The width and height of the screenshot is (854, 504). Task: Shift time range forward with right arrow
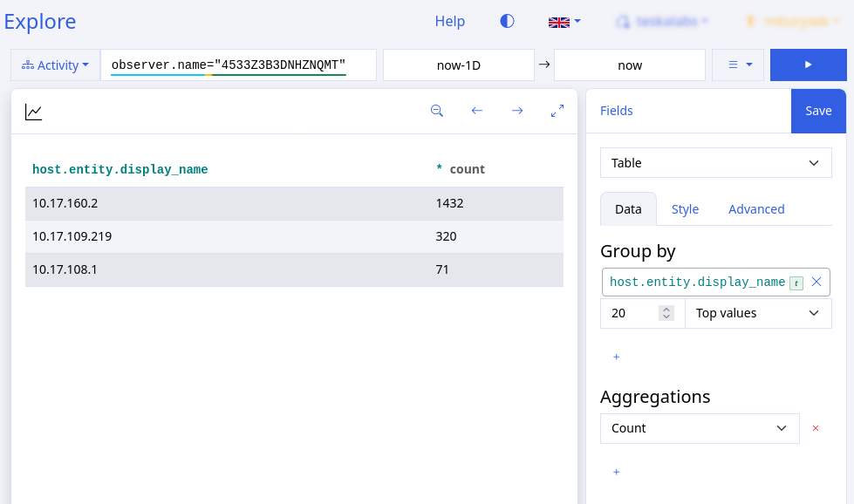pos(517,111)
